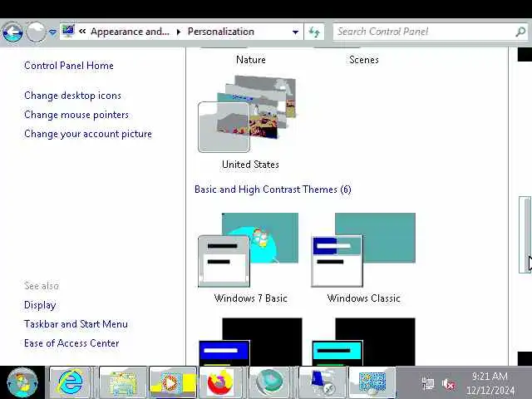Open Taskbar and Start Menu link

tap(76, 324)
